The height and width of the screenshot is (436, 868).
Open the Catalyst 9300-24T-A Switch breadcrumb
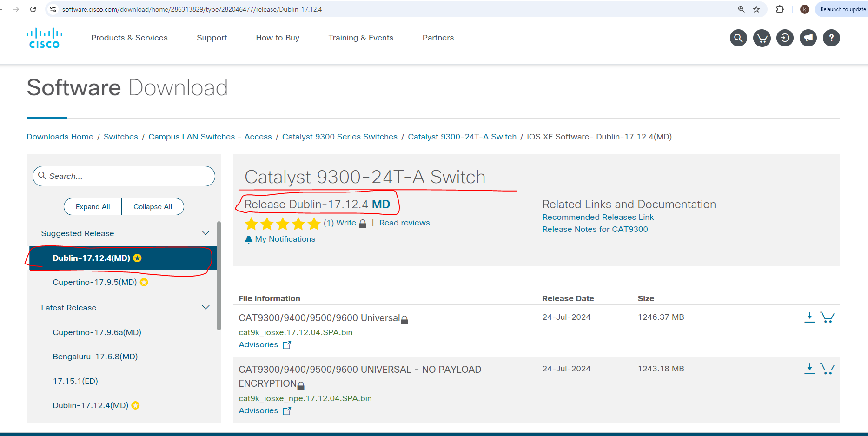462,137
